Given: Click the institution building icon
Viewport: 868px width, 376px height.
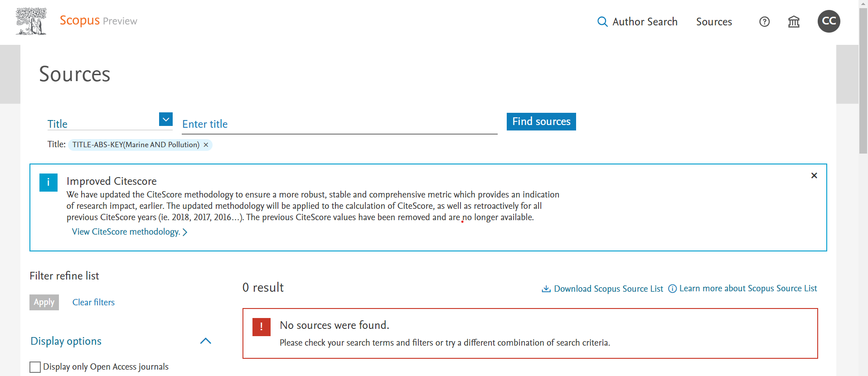Looking at the screenshot, I should click(794, 22).
